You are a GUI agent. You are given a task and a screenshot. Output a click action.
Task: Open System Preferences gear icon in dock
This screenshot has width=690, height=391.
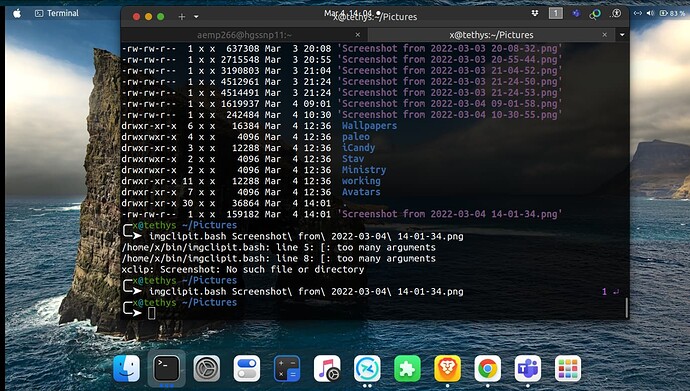click(x=206, y=368)
